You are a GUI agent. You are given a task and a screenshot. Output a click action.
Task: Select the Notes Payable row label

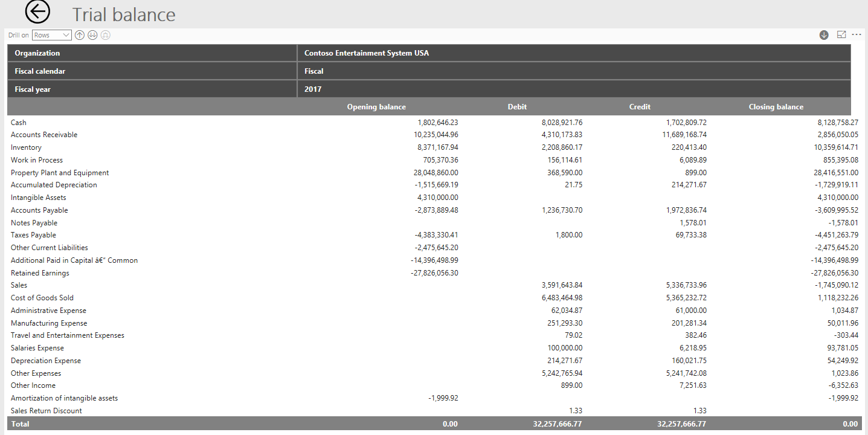click(34, 223)
